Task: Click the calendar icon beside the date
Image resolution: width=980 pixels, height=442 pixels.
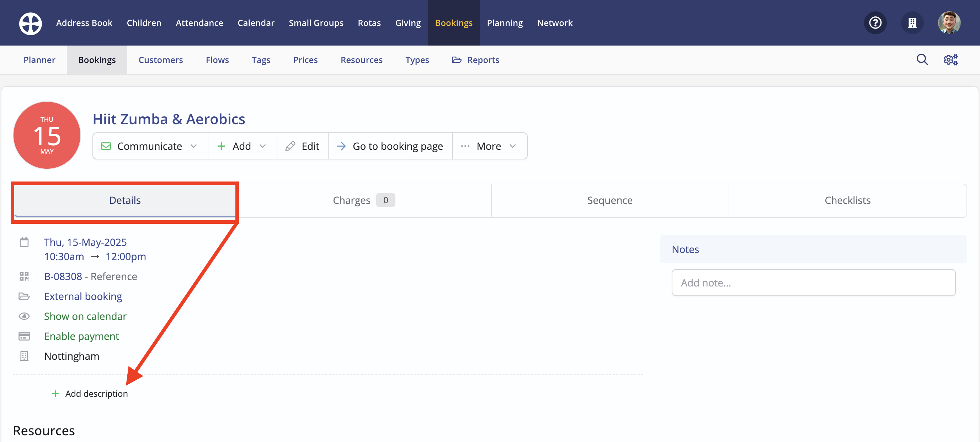Action: pyautogui.click(x=24, y=242)
